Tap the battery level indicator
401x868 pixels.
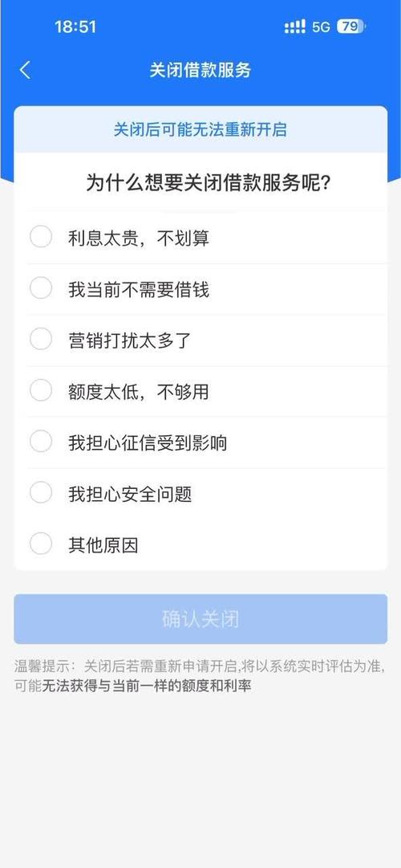pyautogui.click(x=351, y=26)
